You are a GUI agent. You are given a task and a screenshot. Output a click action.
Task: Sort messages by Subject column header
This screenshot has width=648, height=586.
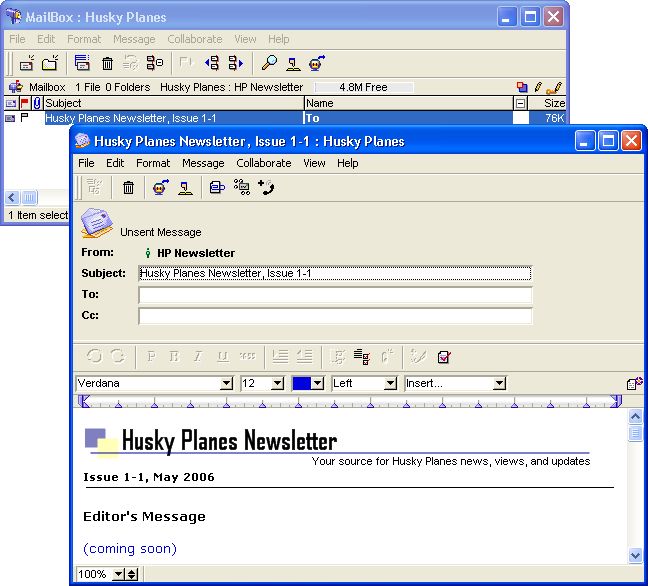coord(170,103)
